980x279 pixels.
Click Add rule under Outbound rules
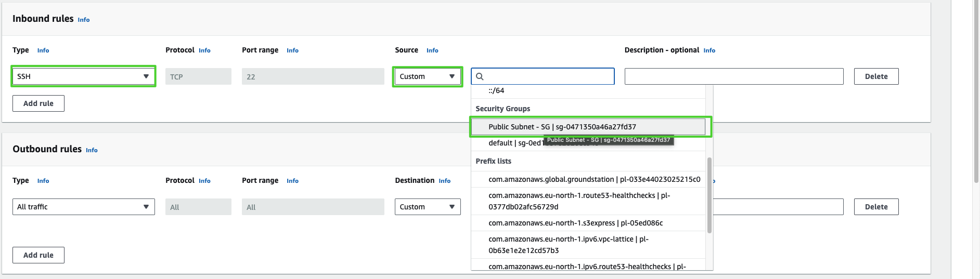point(38,255)
